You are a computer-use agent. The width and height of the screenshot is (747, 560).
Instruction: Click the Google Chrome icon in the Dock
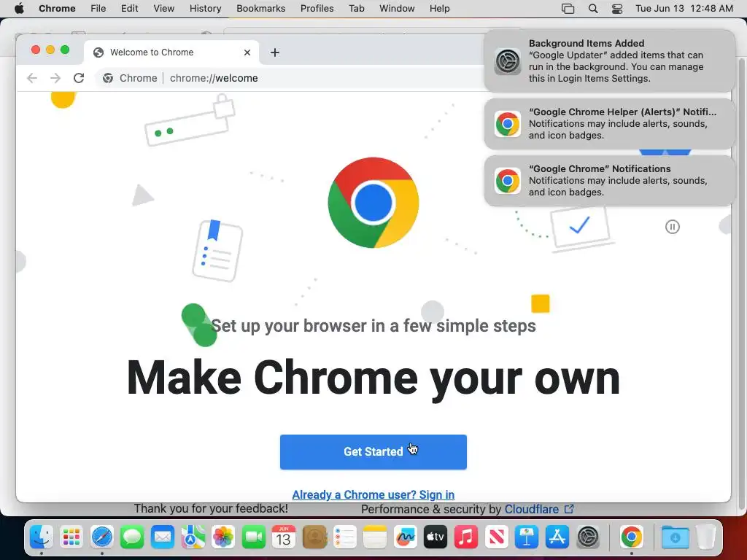tap(631, 537)
